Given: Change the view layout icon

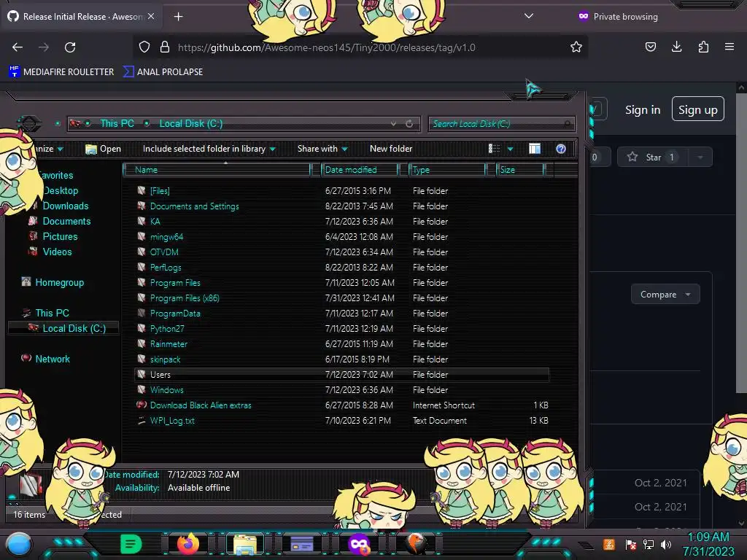Looking at the screenshot, I should click(x=494, y=149).
